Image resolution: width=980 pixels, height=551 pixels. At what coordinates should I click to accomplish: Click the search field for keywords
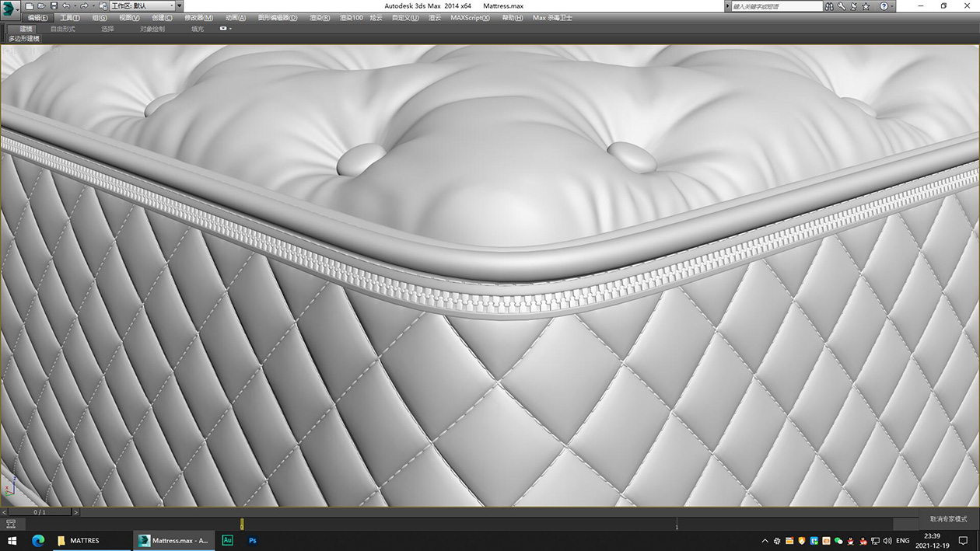(x=777, y=6)
